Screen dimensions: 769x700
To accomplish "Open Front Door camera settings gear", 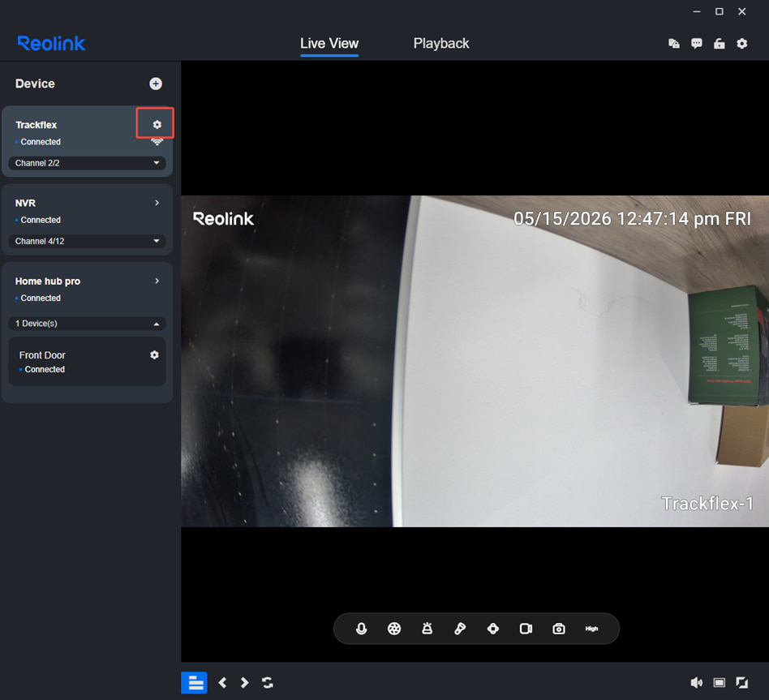I will point(154,354).
